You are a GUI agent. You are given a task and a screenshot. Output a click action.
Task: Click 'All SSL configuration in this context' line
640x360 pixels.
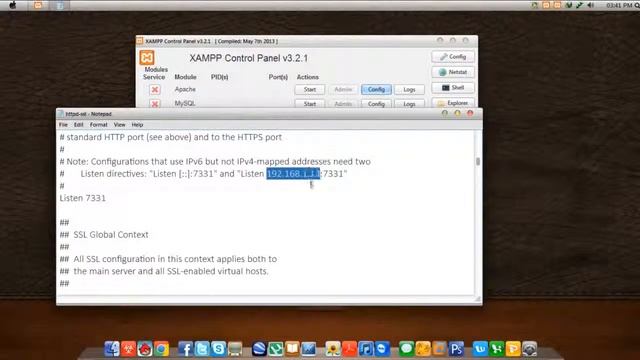[x=168, y=259]
